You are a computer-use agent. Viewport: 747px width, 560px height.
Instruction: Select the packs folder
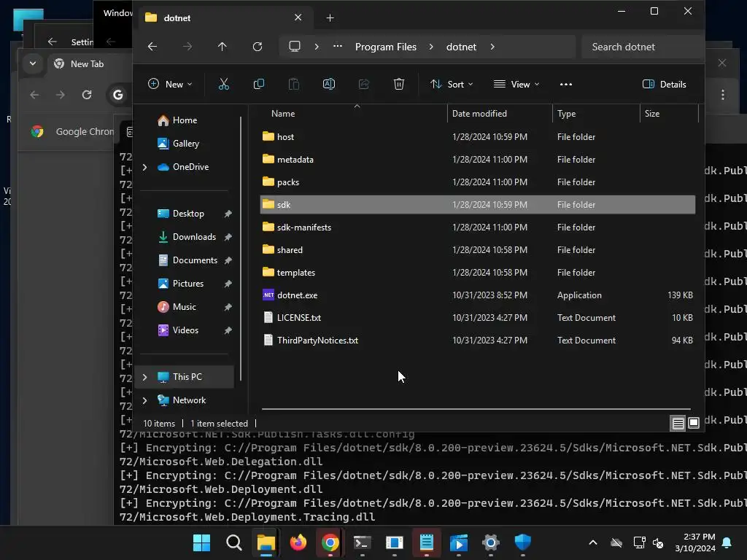point(477,182)
